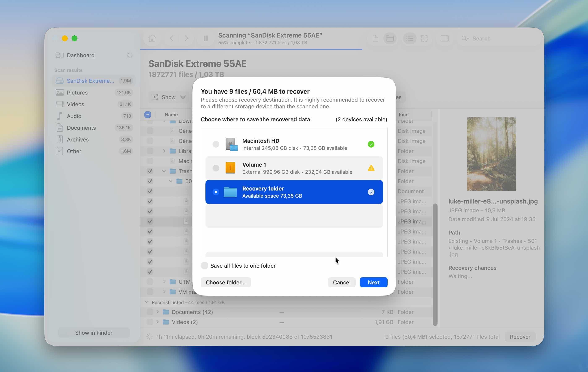
Task: Open the Documents category in the sidebar
Action: click(81, 128)
